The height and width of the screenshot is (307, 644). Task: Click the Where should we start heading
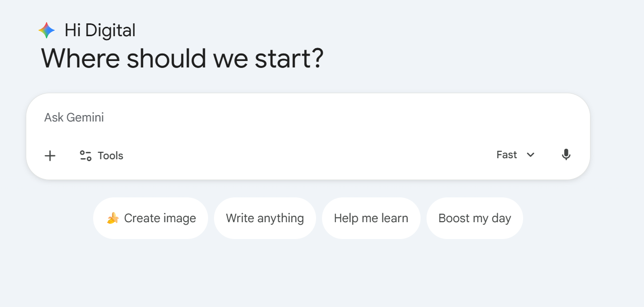(182, 58)
